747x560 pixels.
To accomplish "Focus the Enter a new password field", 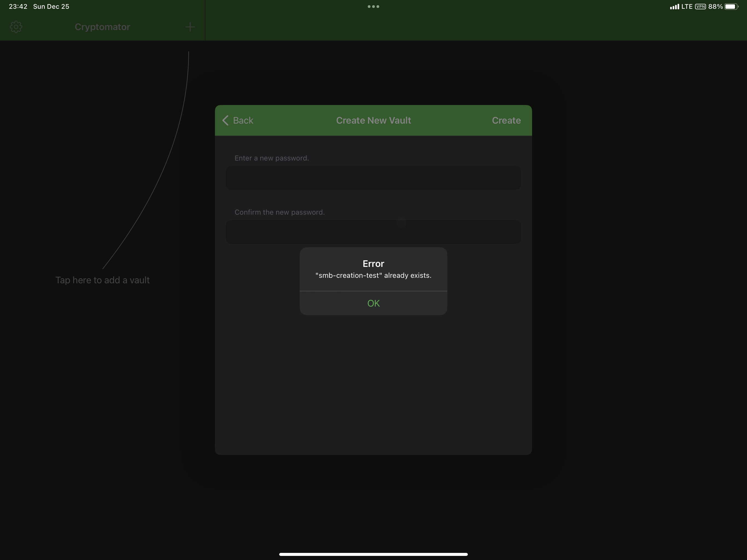I will 373,178.
